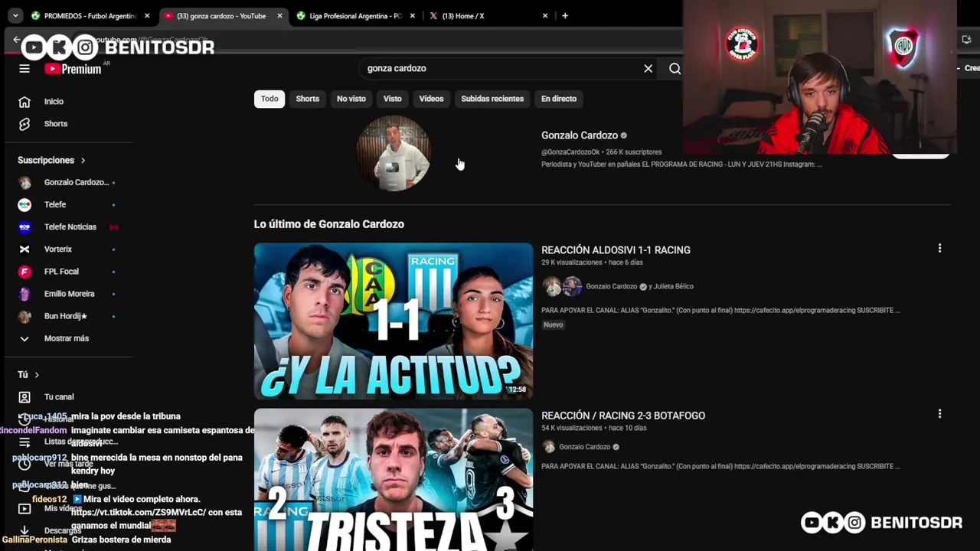Play the ¿Y LA ACTITUD? thumbnail video
The height and width of the screenshot is (551, 980).
(394, 321)
